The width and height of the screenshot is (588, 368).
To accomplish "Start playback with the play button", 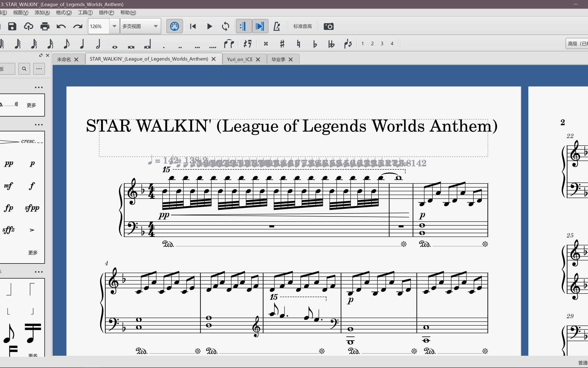I will click(x=210, y=26).
